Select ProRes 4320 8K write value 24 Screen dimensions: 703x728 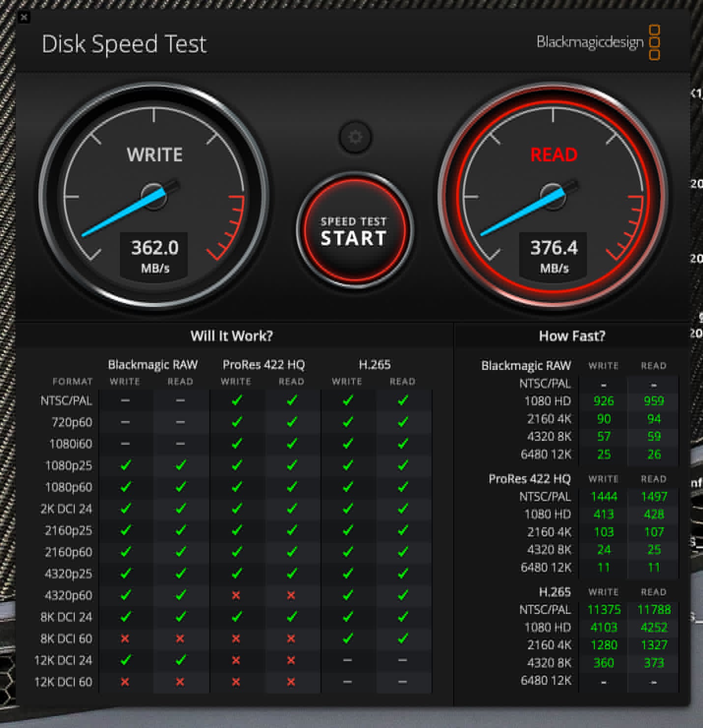click(x=604, y=549)
